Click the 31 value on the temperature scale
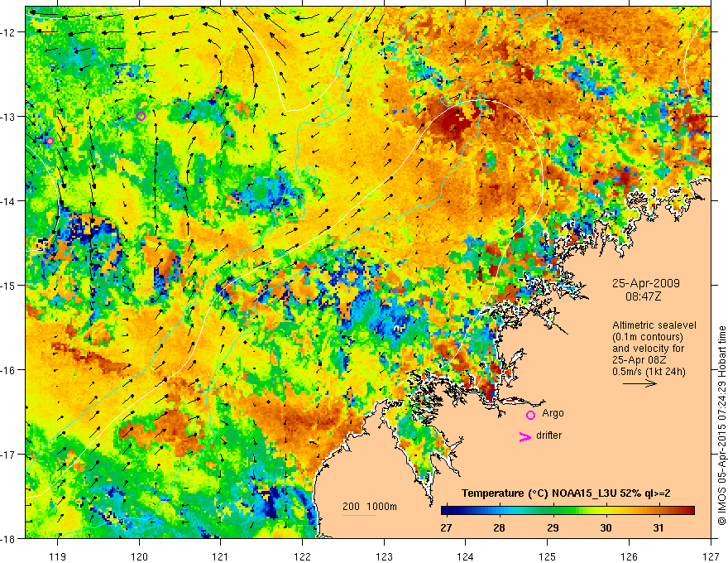This screenshot has height=563, width=728. point(658,527)
